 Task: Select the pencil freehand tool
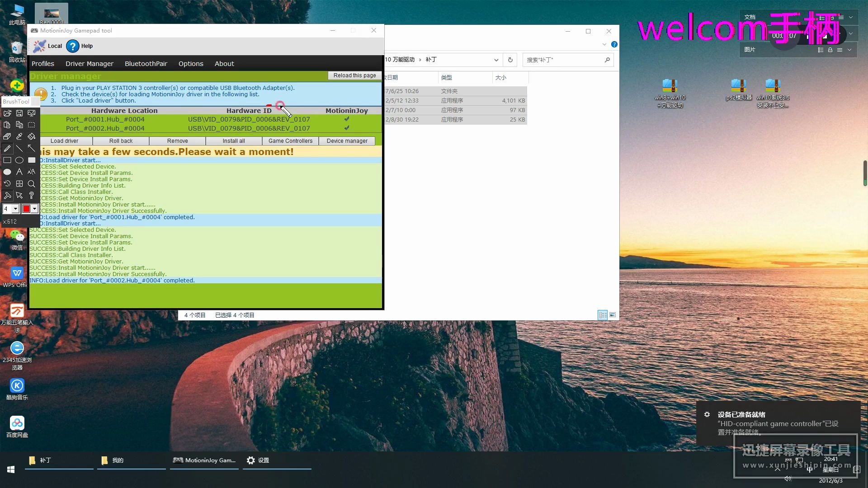coord(7,148)
